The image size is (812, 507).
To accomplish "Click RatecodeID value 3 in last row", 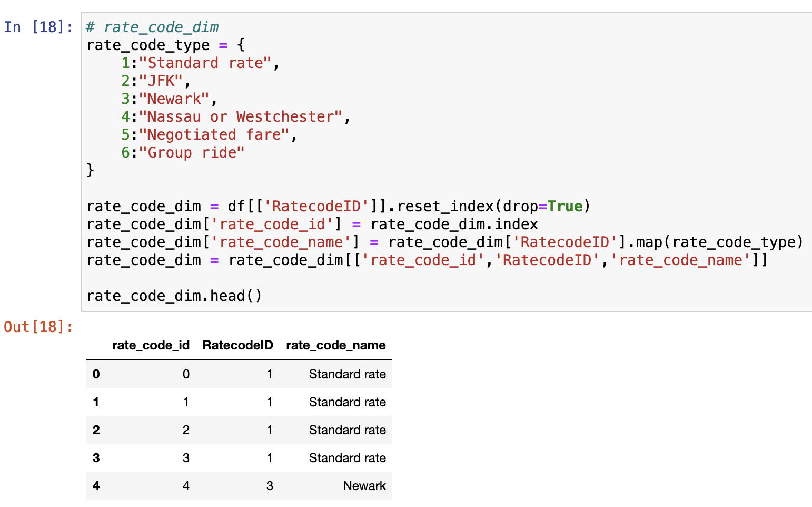I will (x=270, y=485).
